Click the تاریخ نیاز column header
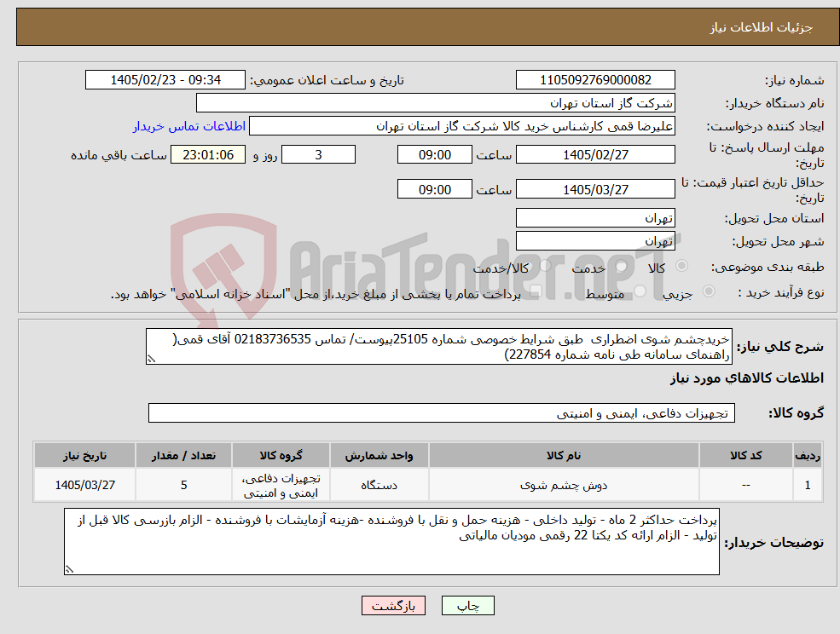This screenshot has width=840, height=634. [x=84, y=455]
